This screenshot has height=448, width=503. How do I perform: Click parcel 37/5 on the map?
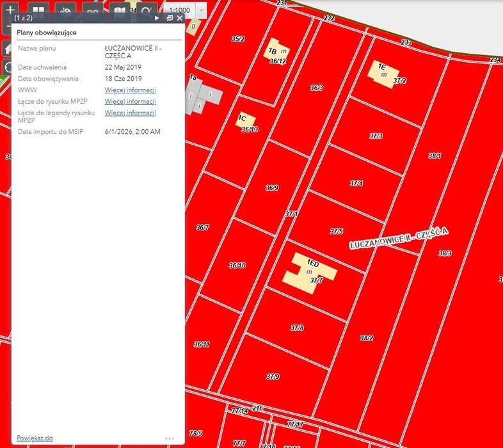pos(337,231)
